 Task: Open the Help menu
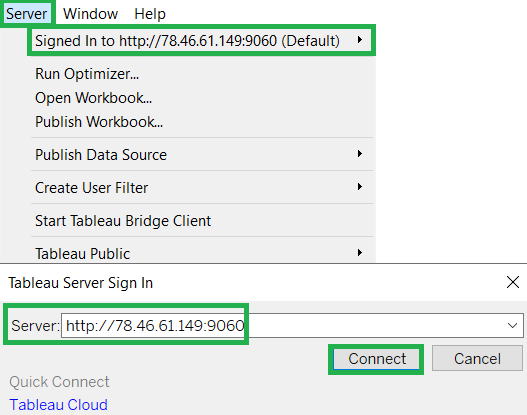coord(150,14)
